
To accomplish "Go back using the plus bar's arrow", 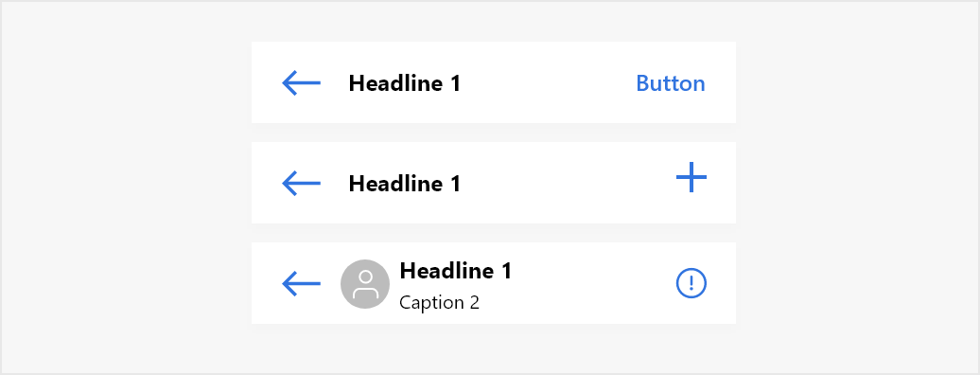I will click(x=301, y=184).
